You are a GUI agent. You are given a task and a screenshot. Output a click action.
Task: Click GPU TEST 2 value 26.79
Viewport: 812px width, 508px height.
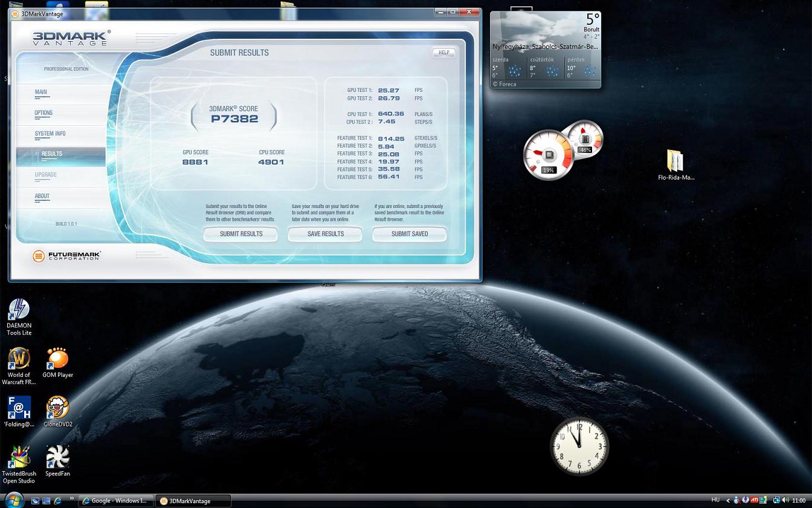388,99
